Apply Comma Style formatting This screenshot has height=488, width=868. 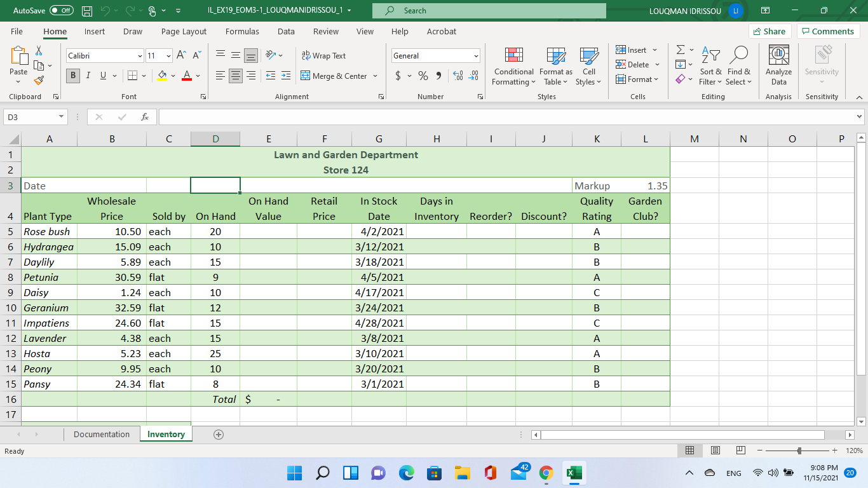tap(440, 75)
